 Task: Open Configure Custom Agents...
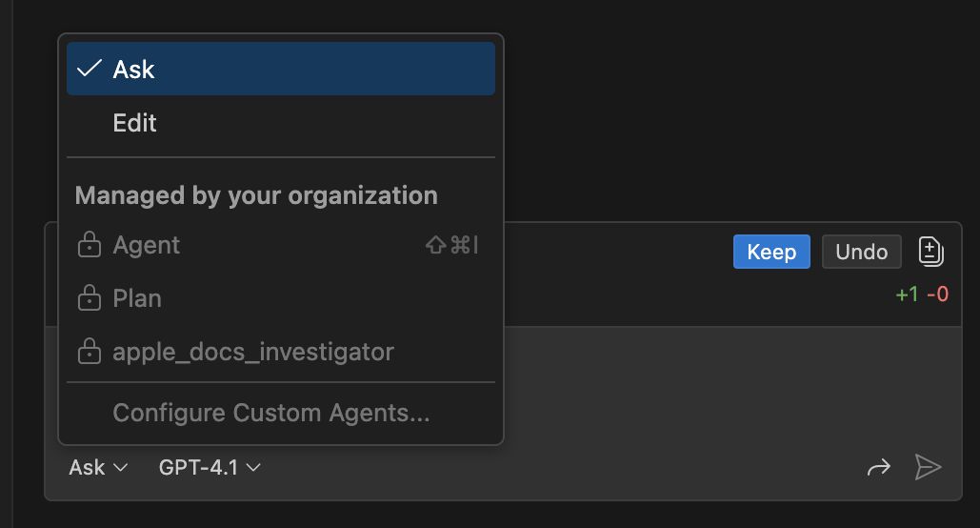pos(271,414)
